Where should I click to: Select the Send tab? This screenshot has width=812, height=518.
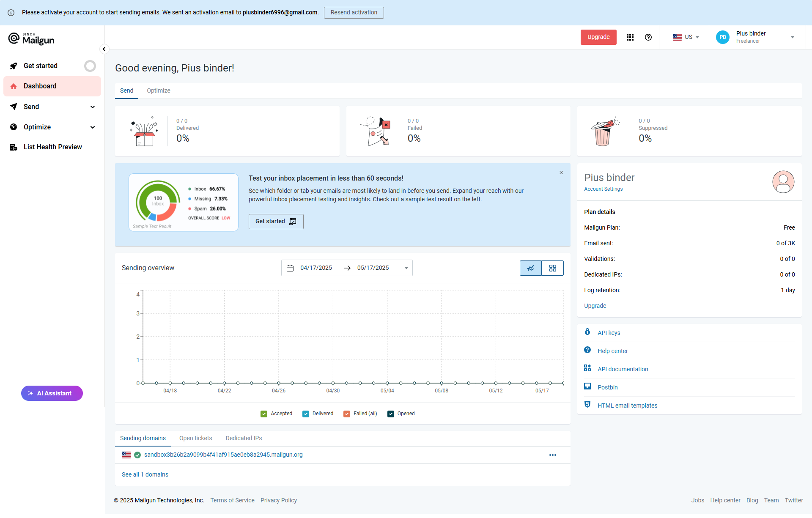point(126,91)
